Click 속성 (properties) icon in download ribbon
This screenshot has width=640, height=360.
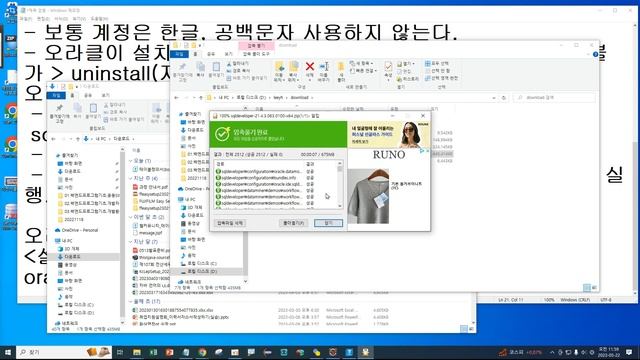pyautogui.click(x=388, y=71)
